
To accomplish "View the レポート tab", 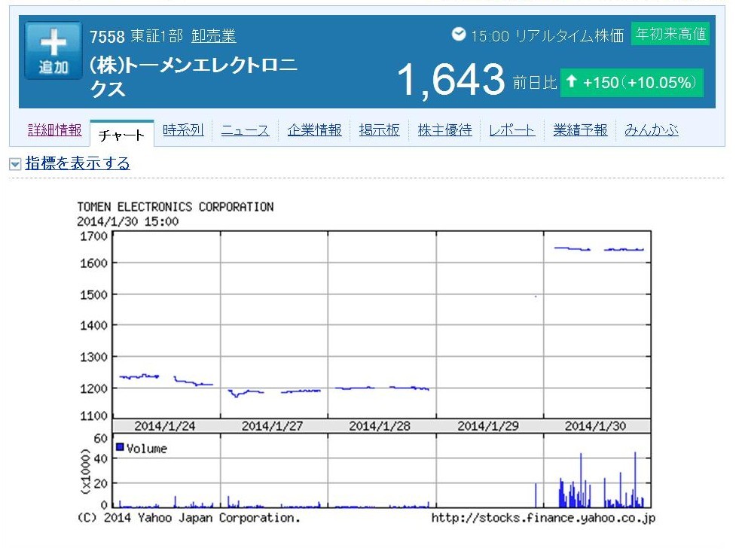I will coord(512,129).
